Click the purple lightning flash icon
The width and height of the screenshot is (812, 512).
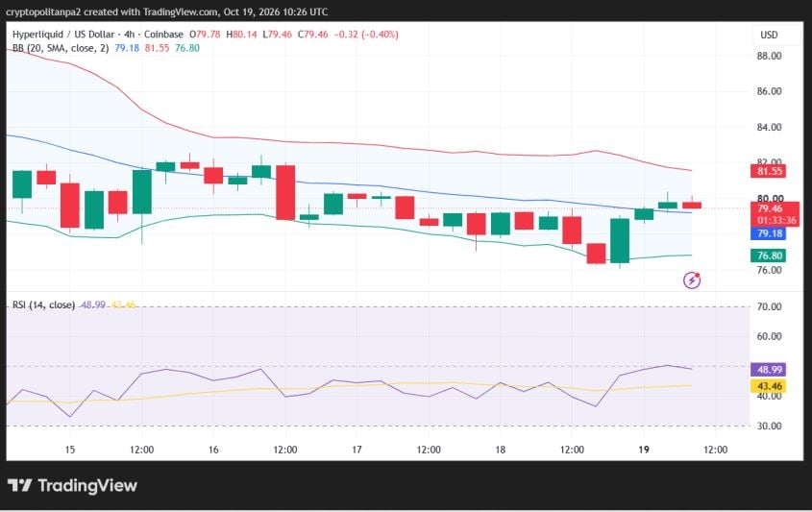[692, 280]
